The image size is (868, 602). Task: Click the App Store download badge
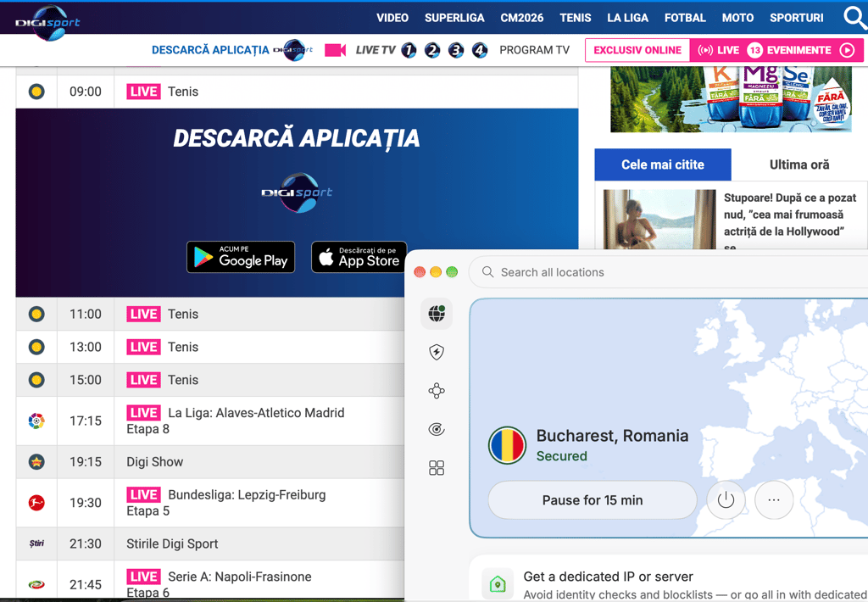[x=359, y=257]
